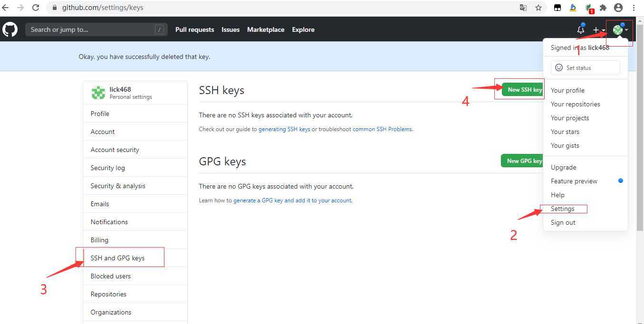Open the generating SSH keys guide link
Screen dimensions: 644x324
(x=284, y=129)
